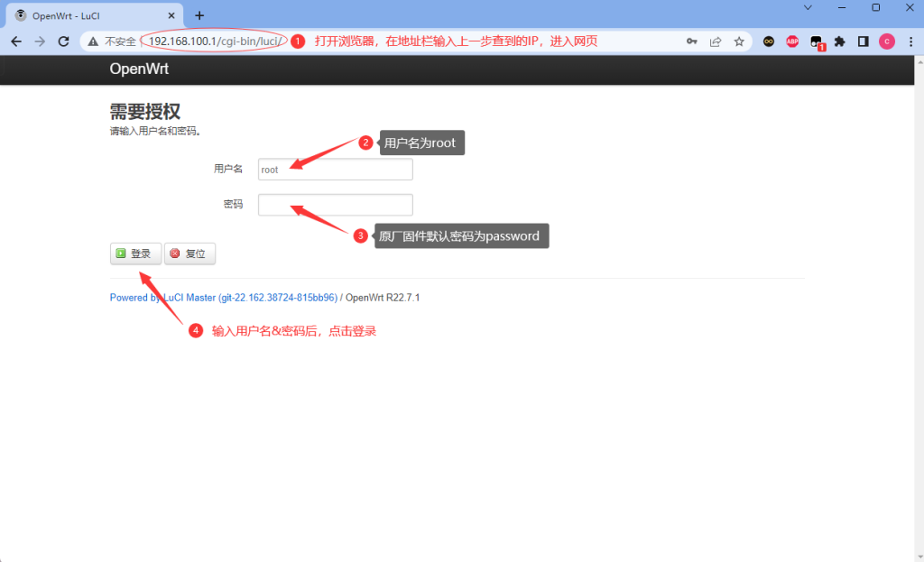Click the share page icon in address bar

tap(716, 41)
